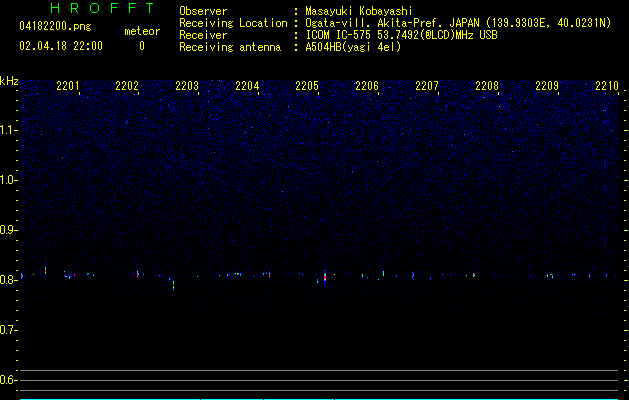Click the meteor count label

142,31
